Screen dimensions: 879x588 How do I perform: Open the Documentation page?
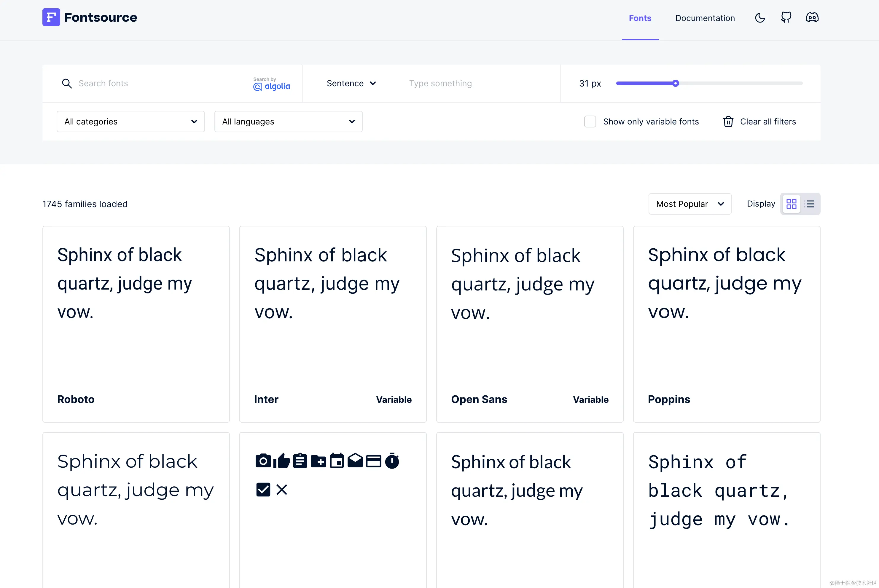click(x=705, y=18)
